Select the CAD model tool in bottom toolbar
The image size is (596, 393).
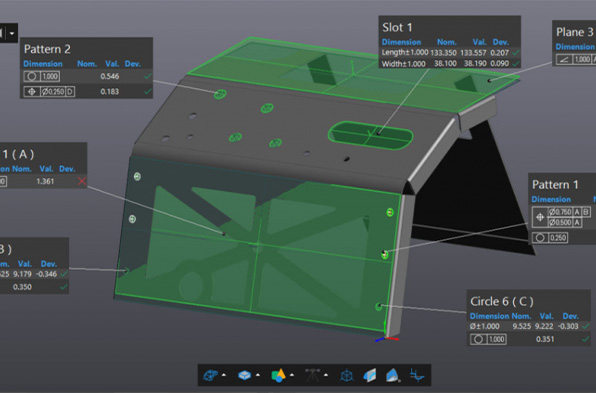[x=211, y=376]
